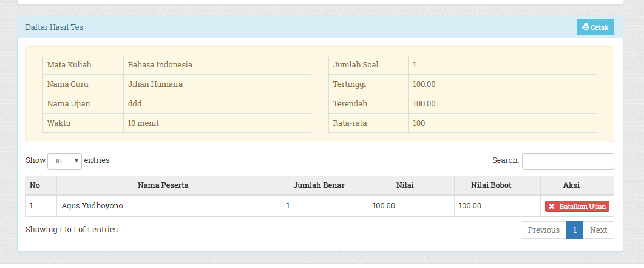Screen dimensions: 644x268
Task: Focus the Search input field
Action: pyautogui.click(x=568, y=161)
